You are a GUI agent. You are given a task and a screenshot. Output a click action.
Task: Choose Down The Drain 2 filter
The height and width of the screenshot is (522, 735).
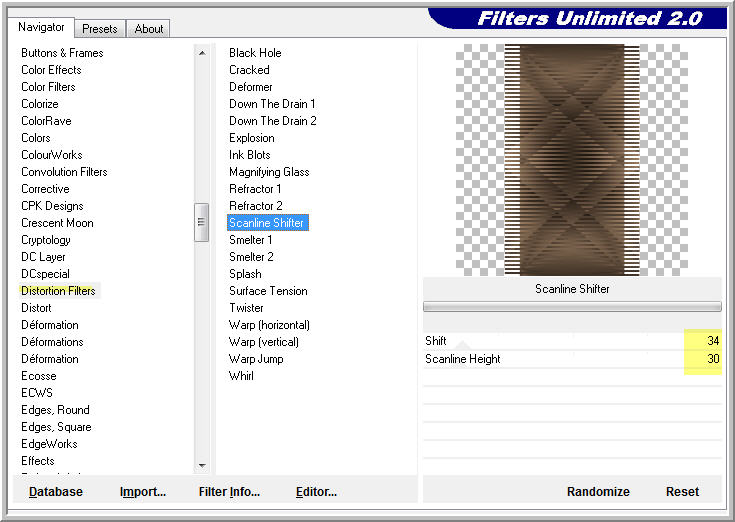(273, 121)
